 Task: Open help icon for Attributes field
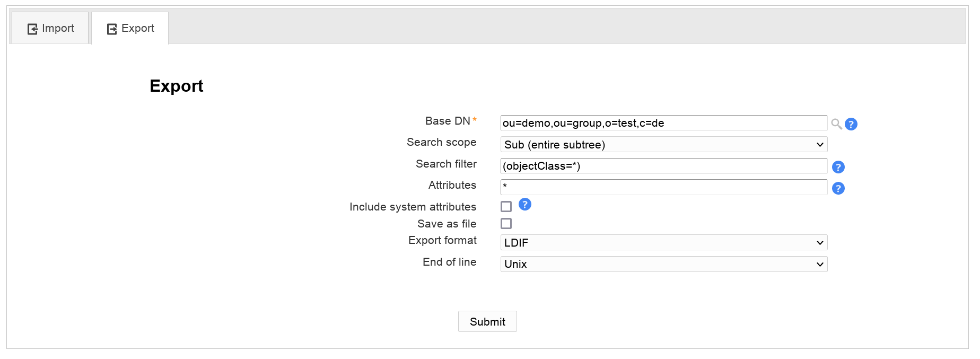(838, 188)
